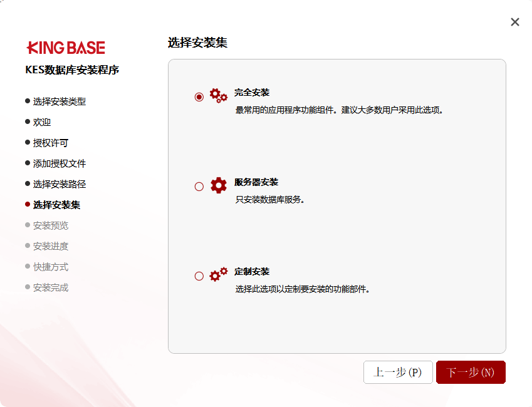
Task: Close the installer window
Action: click(x=515, y=22)
